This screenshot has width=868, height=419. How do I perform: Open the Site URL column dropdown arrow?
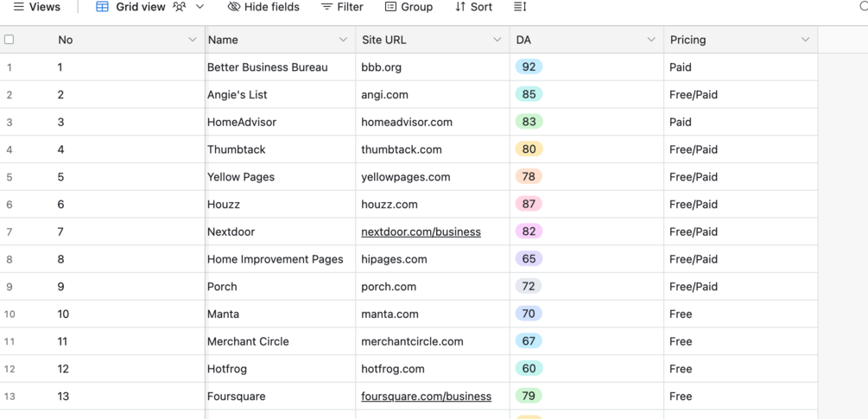click(x=497, y=39)
